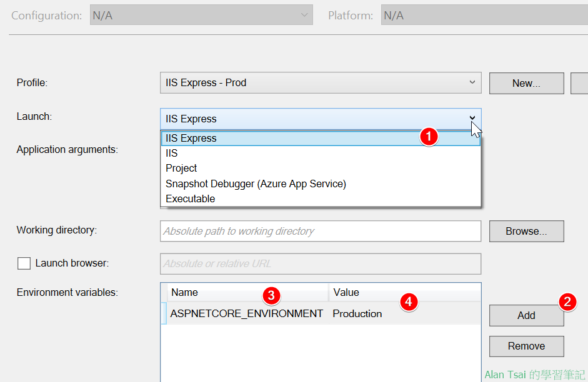
Task: Select IIS Express in the Launch list
Action: click(321, 138)
